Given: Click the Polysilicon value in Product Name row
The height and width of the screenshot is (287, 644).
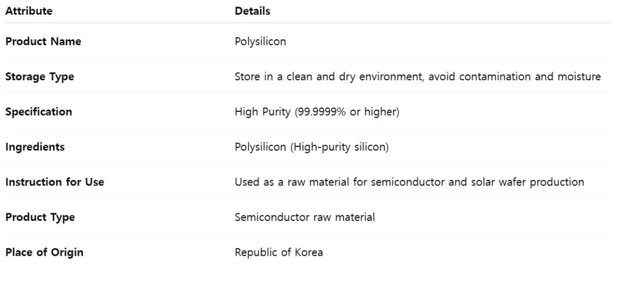Looking at the screenshot, I should pos(260,41).
